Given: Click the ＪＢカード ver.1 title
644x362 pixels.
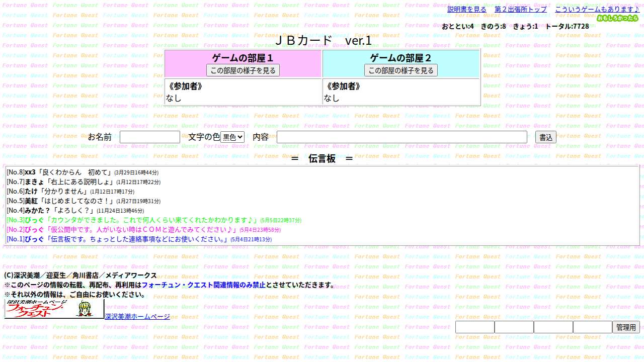Looking at the screenshot, I should point(323,41).
